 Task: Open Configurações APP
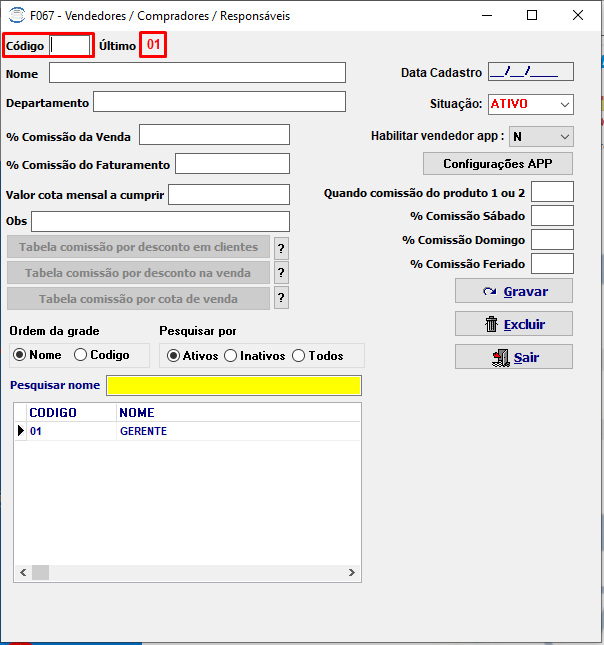coord(498,164)
